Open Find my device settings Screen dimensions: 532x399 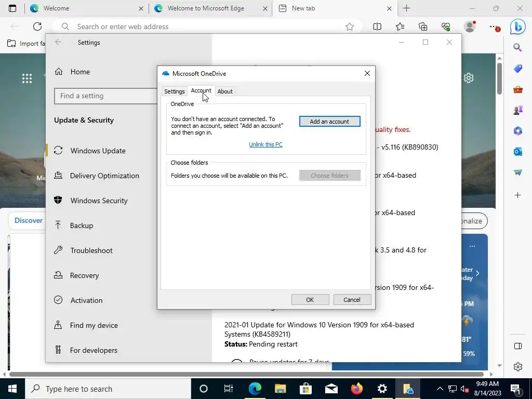point(94,325)
